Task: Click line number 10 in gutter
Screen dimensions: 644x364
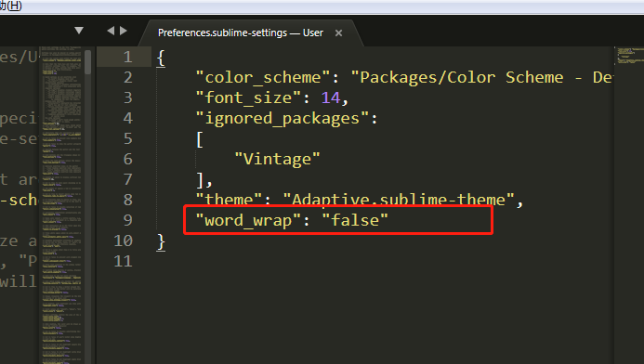Action: point(124,240)
